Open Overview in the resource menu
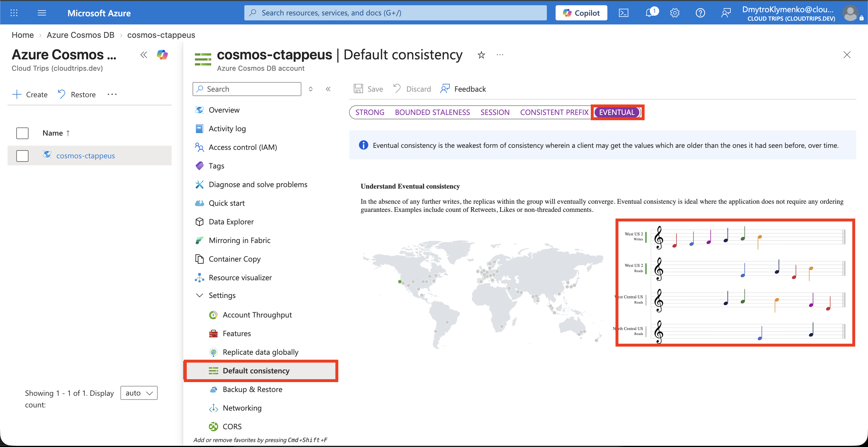The width and height of the screenshot is (868, 447). click(x=224, y=110)
